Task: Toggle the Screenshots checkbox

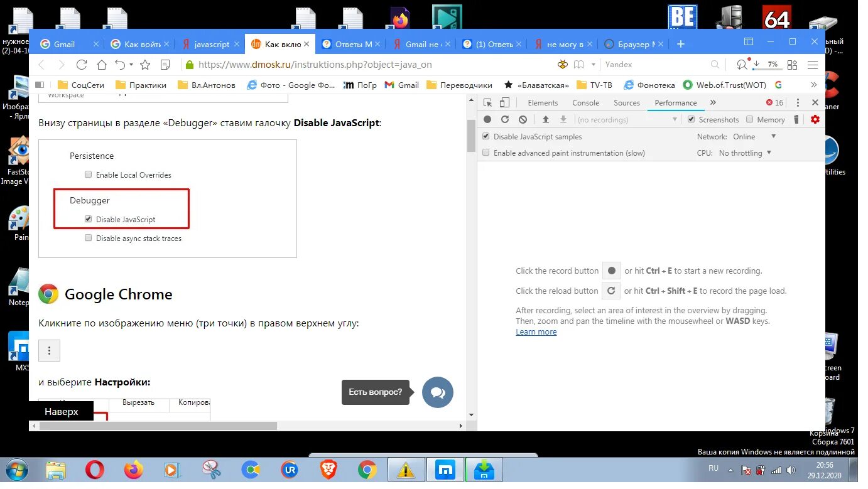Action: point(692,119)
